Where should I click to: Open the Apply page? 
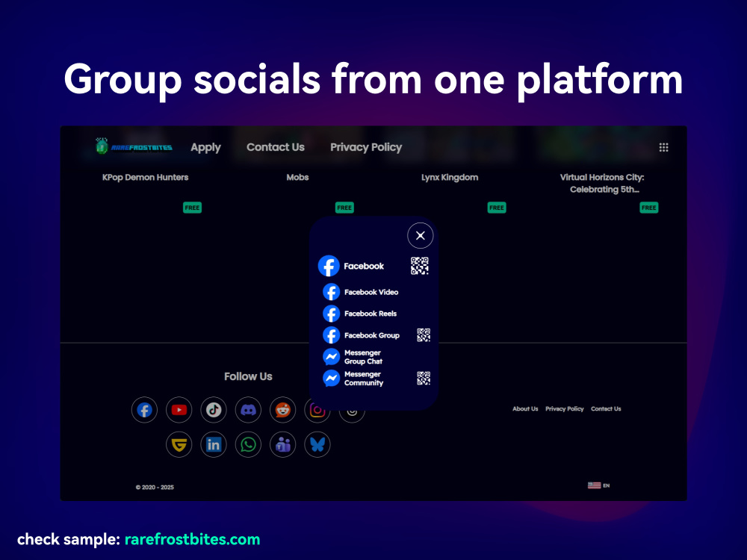pyautogui.click(x=206, y=147)
